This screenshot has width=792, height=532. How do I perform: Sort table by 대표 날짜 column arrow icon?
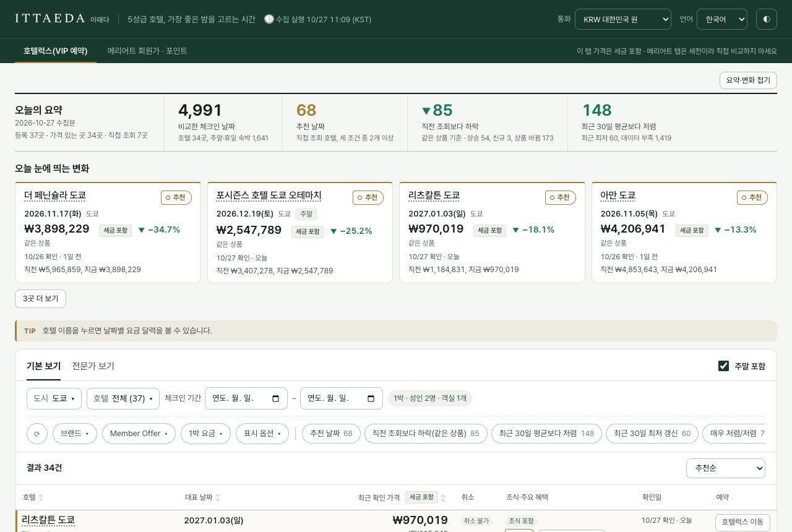(x=218, y=497)
